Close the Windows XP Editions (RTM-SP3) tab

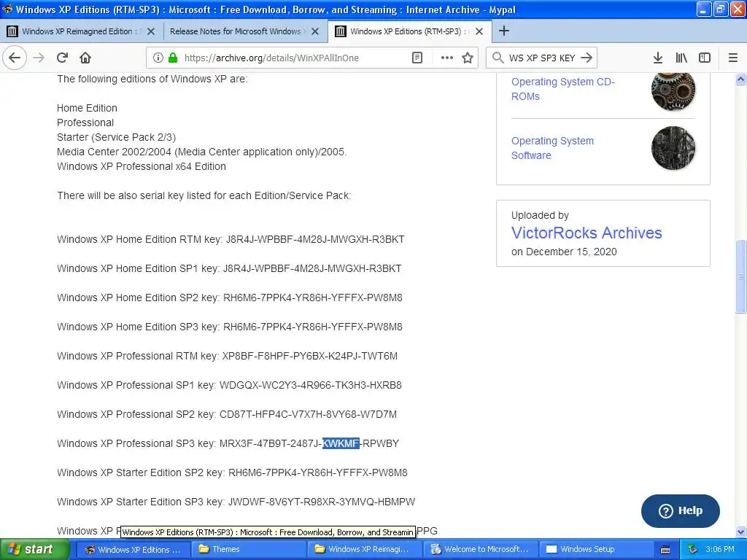(479, 31)
